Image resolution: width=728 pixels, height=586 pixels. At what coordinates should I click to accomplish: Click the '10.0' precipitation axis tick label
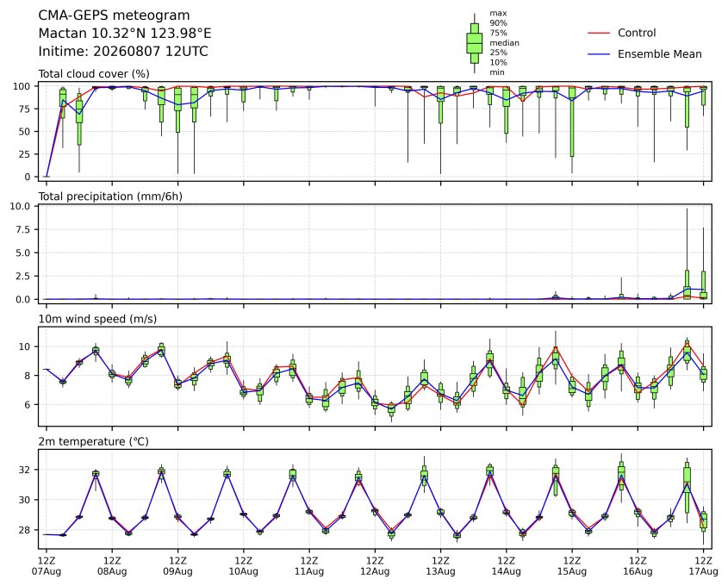tap(20, 206)
